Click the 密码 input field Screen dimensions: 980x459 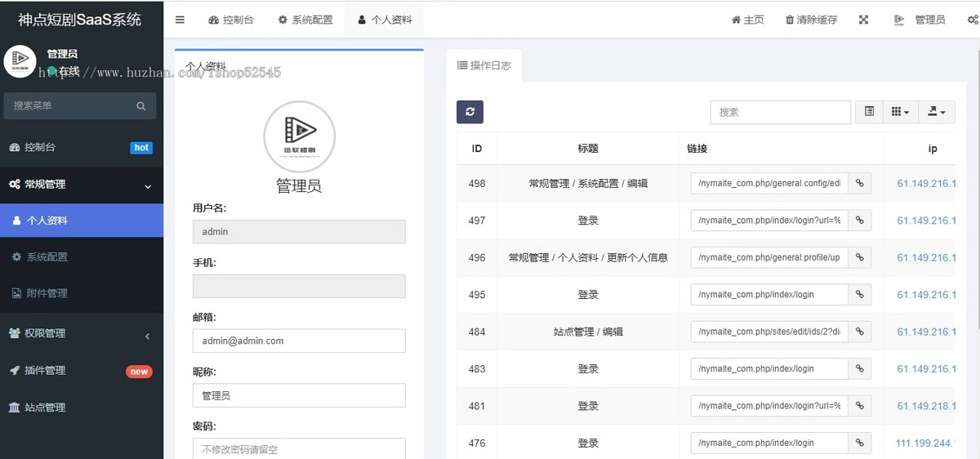tap(299, 448)
